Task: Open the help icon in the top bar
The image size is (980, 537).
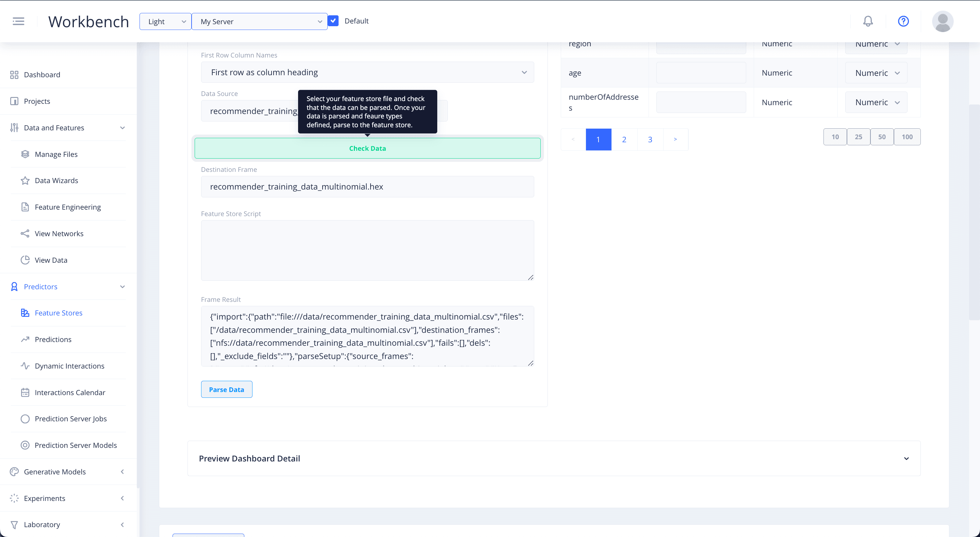Action: [x=903, y=21]
